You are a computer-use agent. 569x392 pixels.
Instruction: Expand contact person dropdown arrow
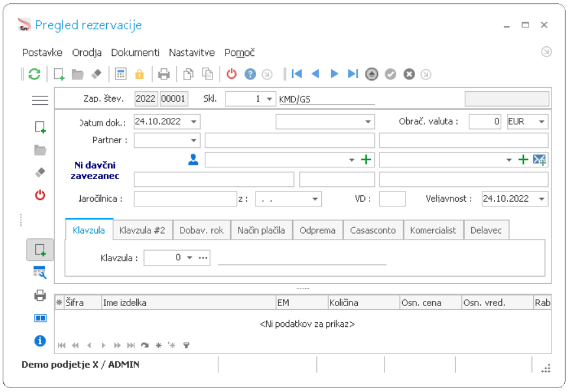click(x=352, y=160)
